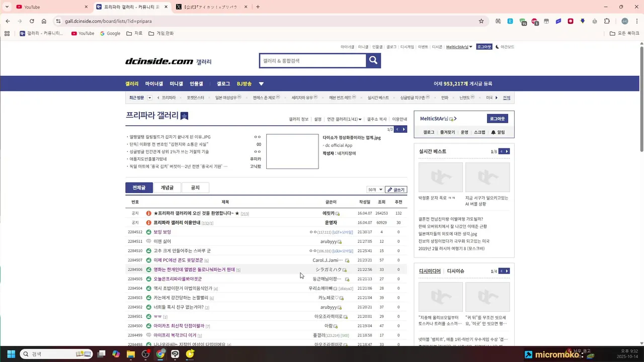Select 인물갤 in the main navigation bar

(196, 84)
